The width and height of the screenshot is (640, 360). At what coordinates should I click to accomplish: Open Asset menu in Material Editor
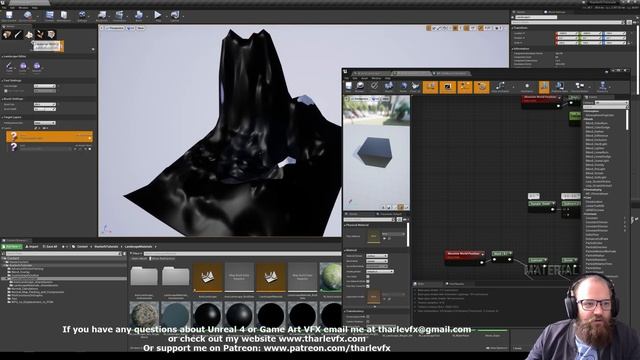coord(364,78)
